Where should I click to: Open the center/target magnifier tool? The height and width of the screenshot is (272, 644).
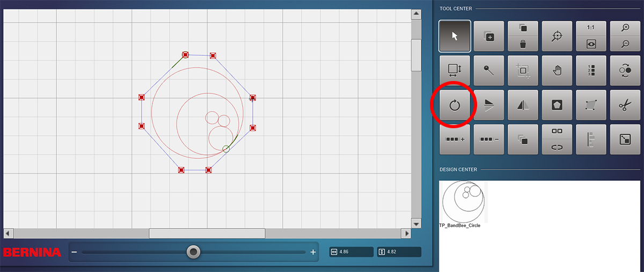(557, 36)
